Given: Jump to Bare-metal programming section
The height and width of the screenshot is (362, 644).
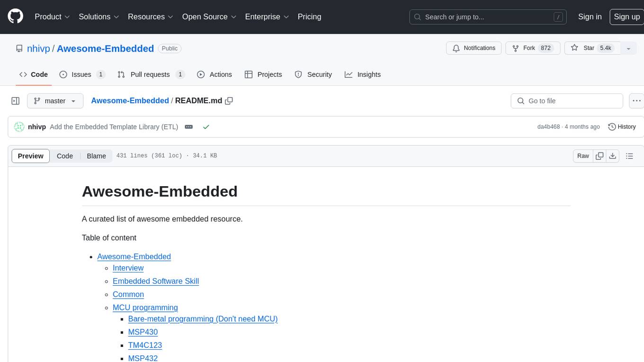Looking at the screenshot, I should 203,319.
